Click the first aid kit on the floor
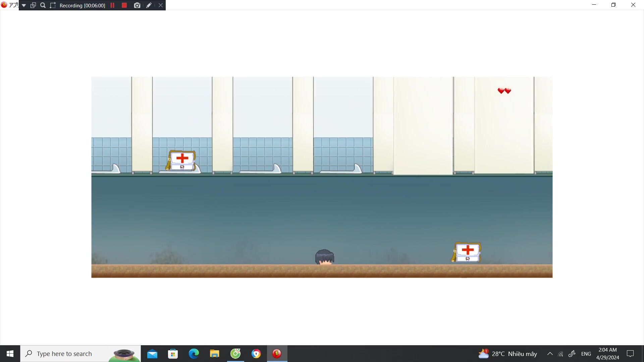 tap(467, 252)
